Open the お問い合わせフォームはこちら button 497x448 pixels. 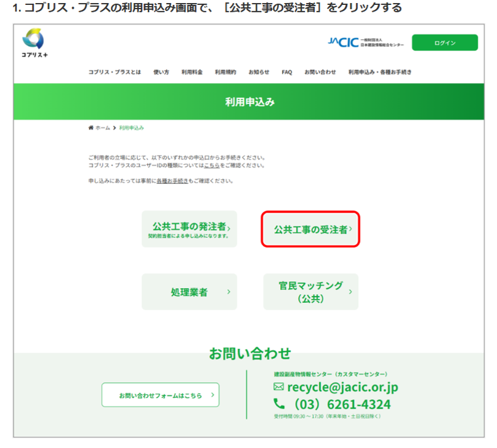tap(160, 395)
